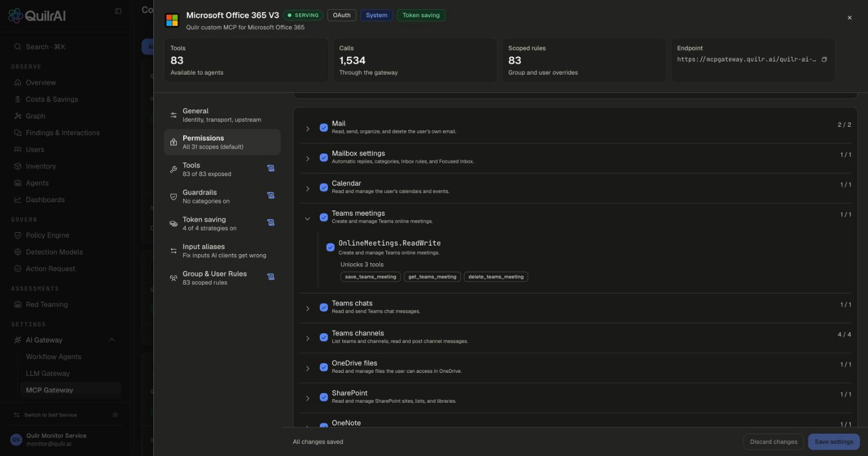Toggle the Teams chats checkbox
This screenshot has width=868, height=456.
pos(324,307)
